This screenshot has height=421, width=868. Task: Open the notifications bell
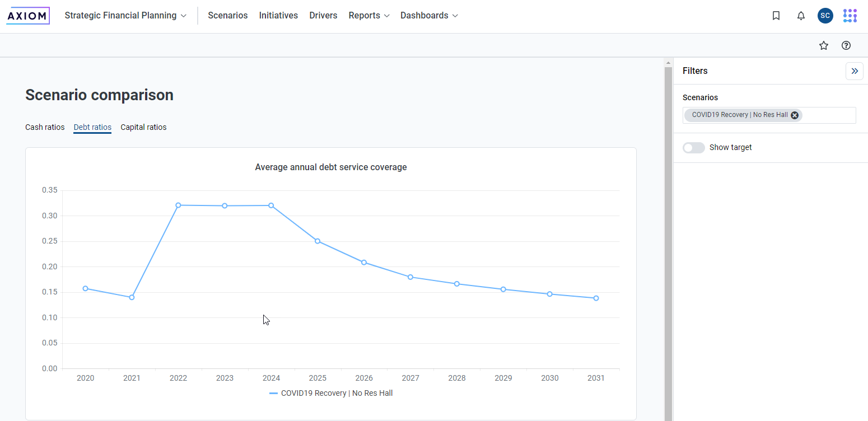point(801,16)
